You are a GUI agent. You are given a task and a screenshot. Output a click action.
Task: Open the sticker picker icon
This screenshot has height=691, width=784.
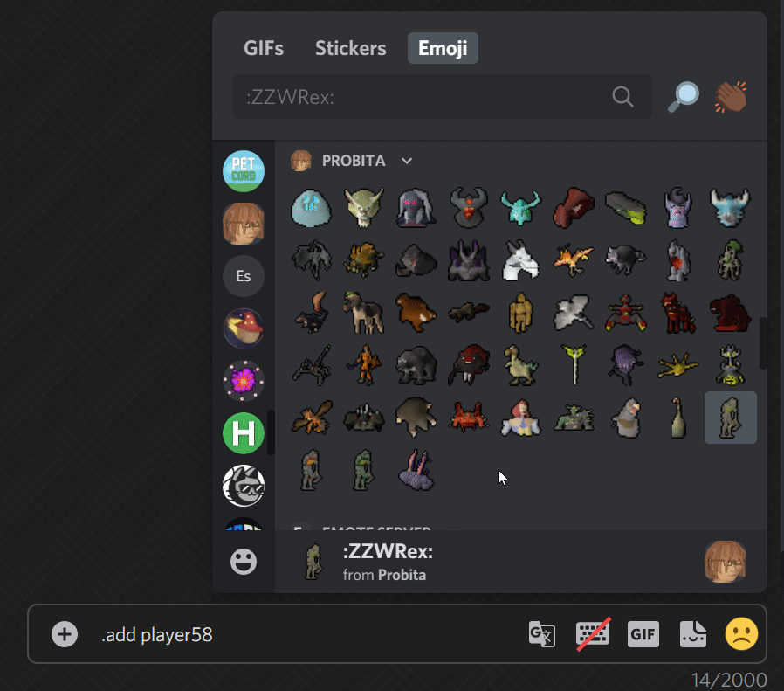[x=693, y=634]
